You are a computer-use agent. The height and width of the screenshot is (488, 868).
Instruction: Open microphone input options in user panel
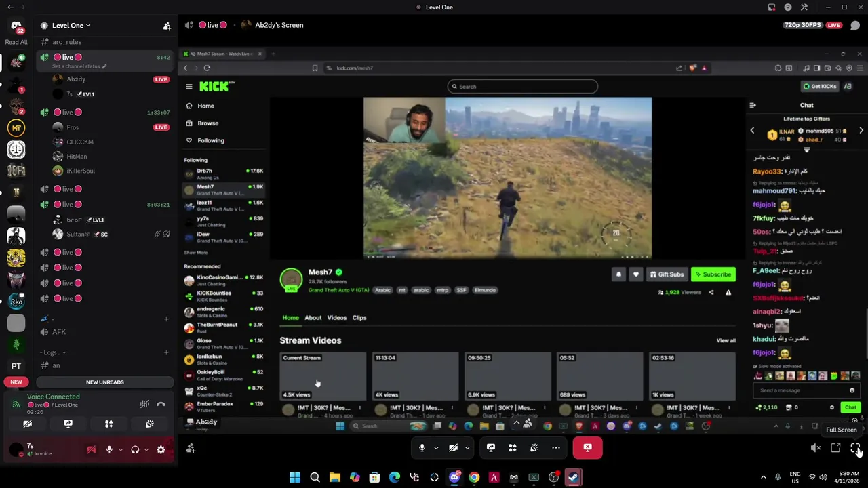click(121, 449)
